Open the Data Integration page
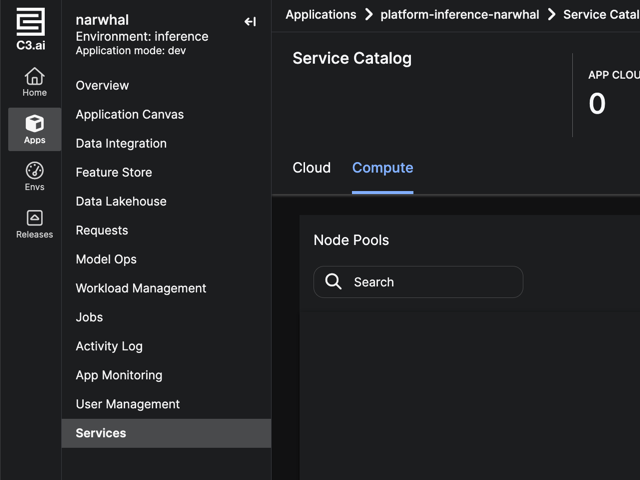The height and width of the screenshot is (480, 640). point(121,143)
